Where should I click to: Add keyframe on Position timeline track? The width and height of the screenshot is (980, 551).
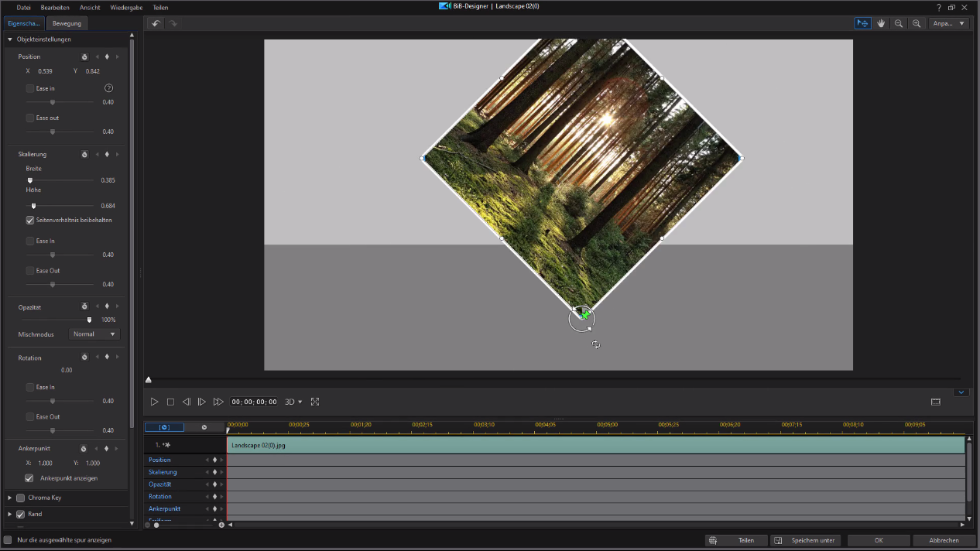point(214,460)
